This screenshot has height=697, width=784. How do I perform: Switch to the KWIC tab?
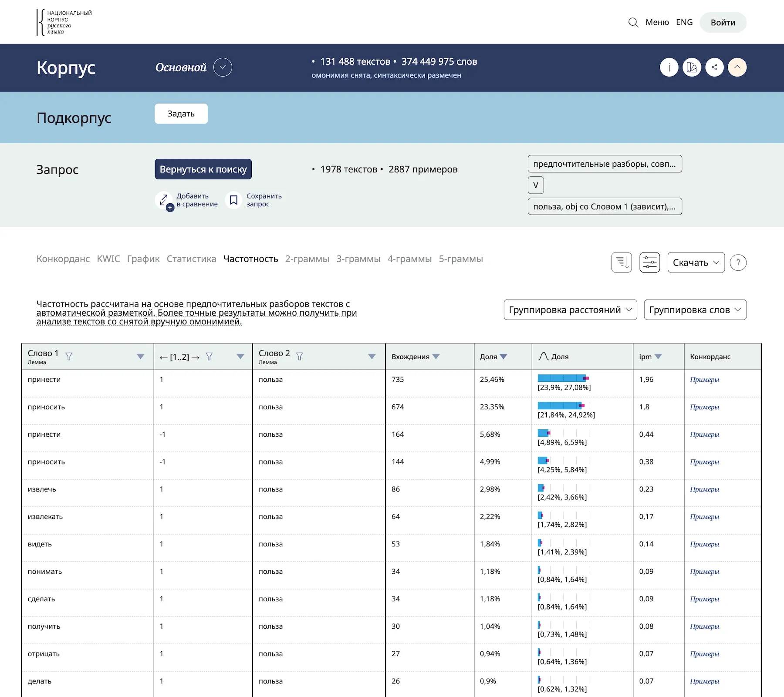click(108, 259)
